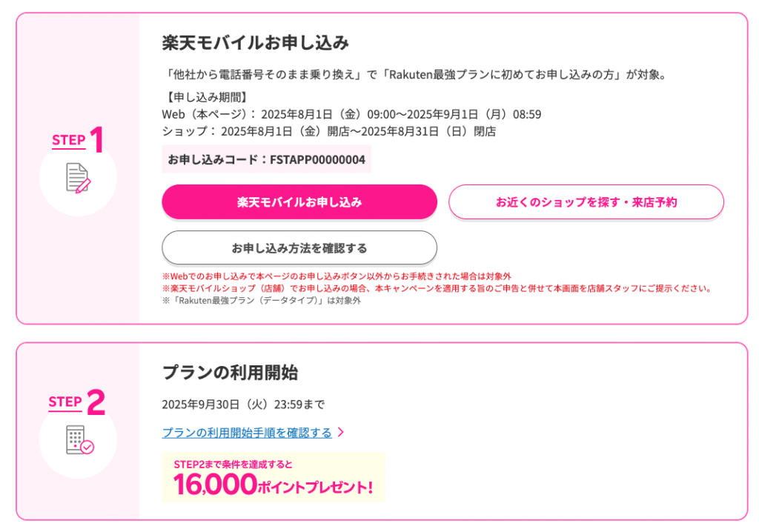Image resolution: width=759 pixels, height=532 pixels.
Task: Open プランの利用開始手順を確認する link
Action: tap(247, 432)
